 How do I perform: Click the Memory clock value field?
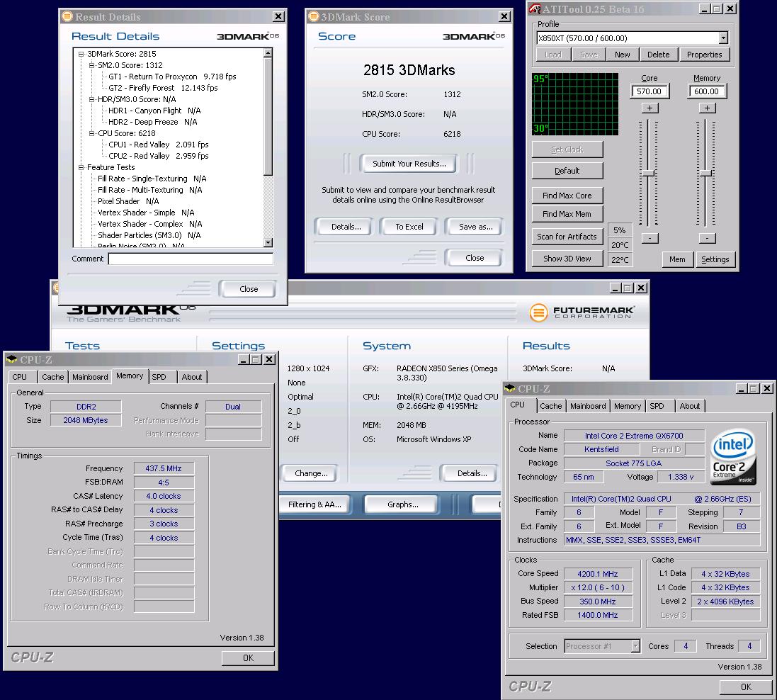[x=707, y=91]
